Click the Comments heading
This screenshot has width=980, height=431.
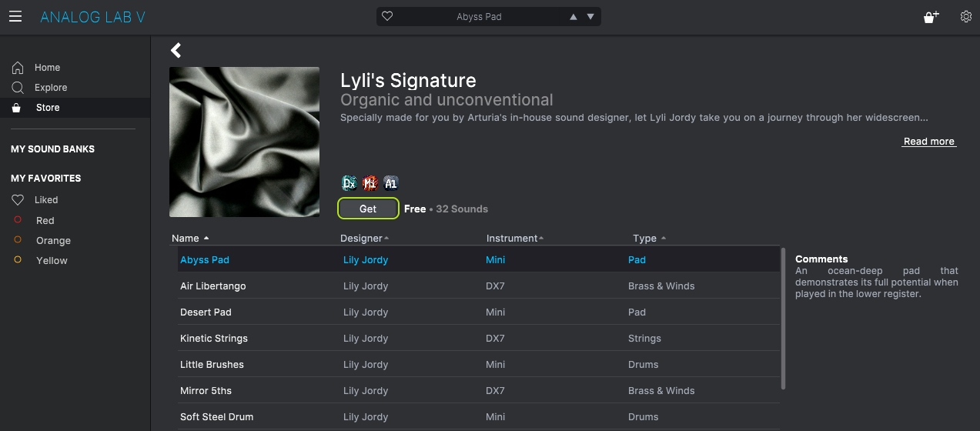(x=821, y=259)
